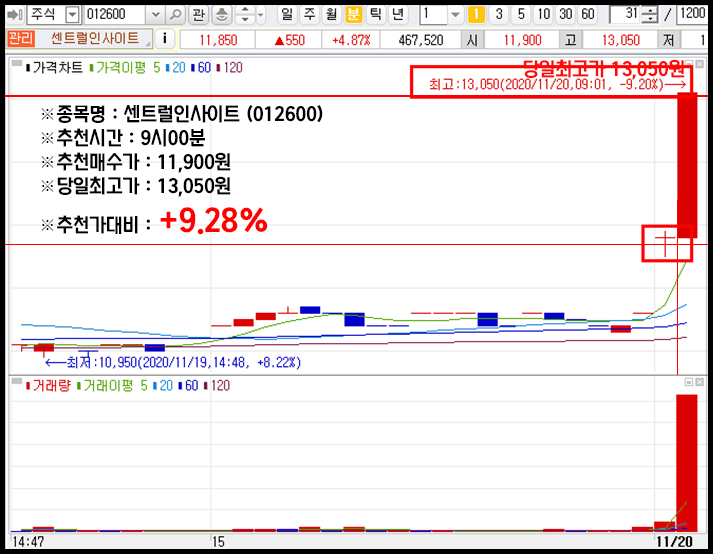Click the 거래량 volume legend label
Viewport: 713px width, 554px height.
49,386
